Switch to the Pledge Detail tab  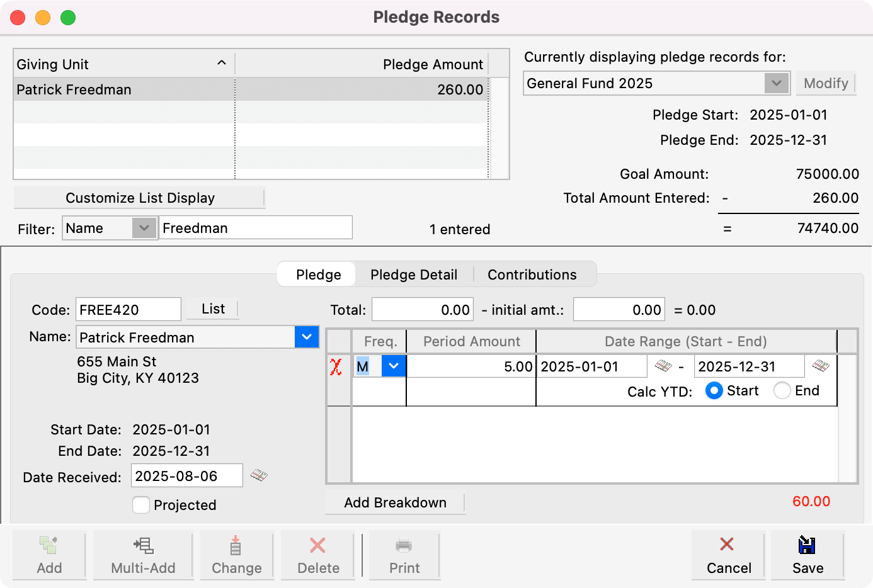point(414,274)
